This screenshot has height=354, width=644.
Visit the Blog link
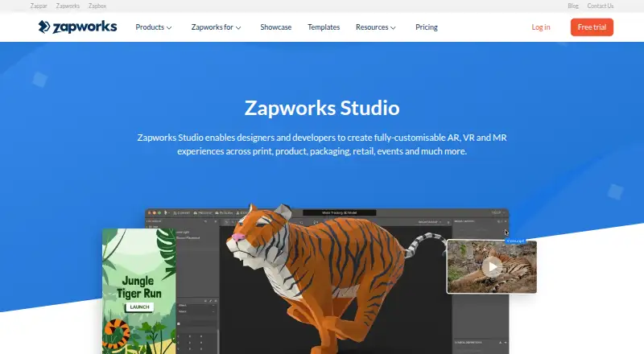pyautogui.click(x=573, y=6)
